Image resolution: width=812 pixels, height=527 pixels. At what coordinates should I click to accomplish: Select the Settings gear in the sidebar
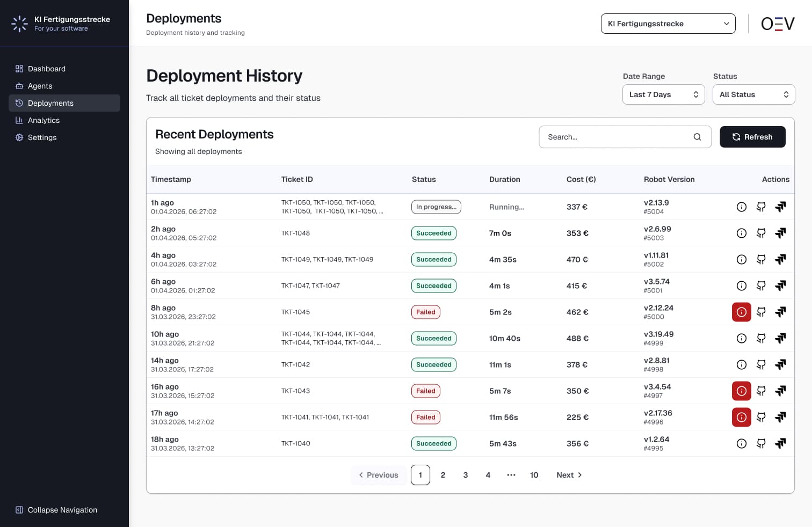point(19,137)
